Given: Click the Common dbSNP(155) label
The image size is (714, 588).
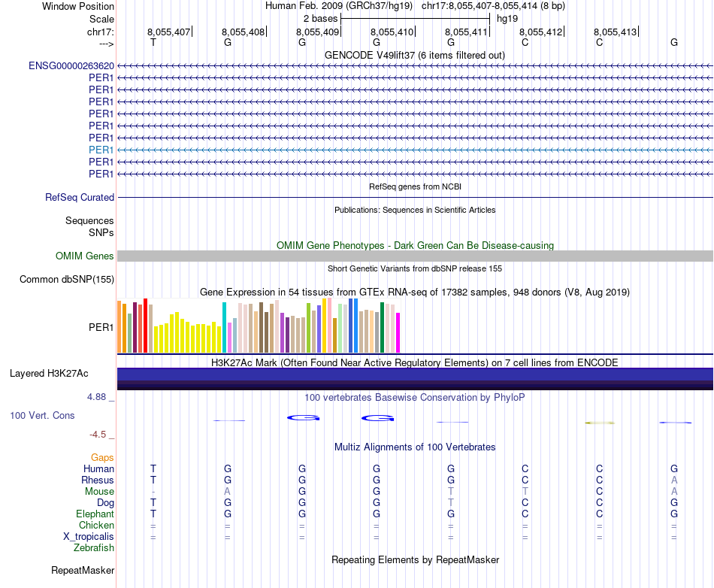Looking at the screenshot, I should click(x=66, y=279).
